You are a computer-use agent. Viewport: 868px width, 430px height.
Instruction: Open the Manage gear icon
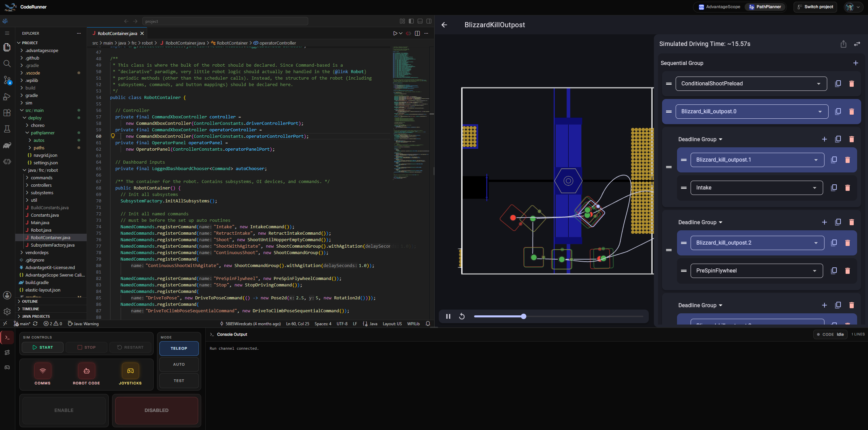pyautogui.click(x=7, y=312)
